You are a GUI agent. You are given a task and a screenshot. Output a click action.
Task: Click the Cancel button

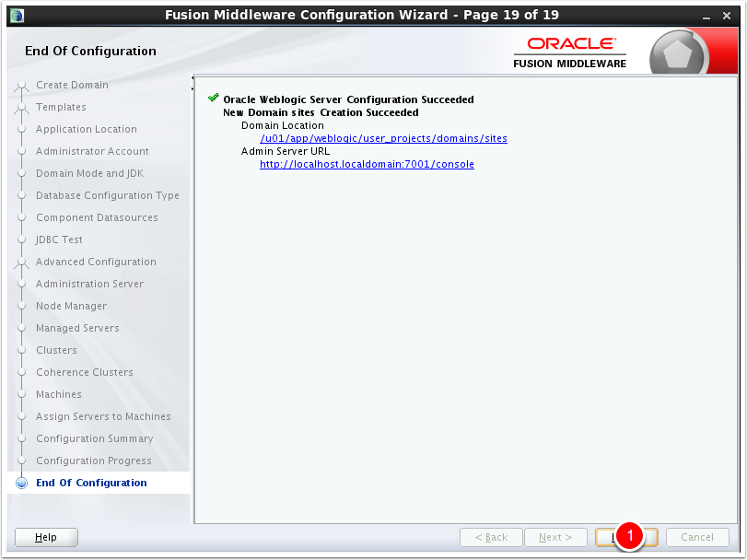pos(696,537)
